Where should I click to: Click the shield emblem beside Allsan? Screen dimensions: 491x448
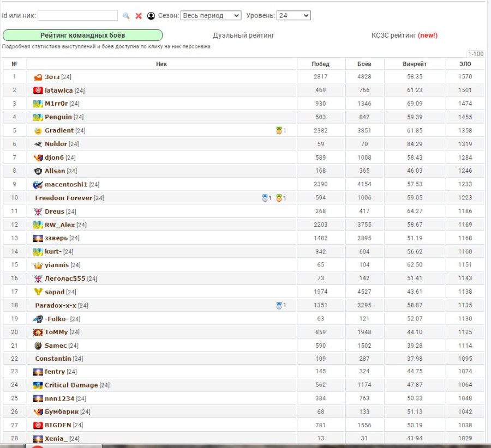(x=38, y=171)
